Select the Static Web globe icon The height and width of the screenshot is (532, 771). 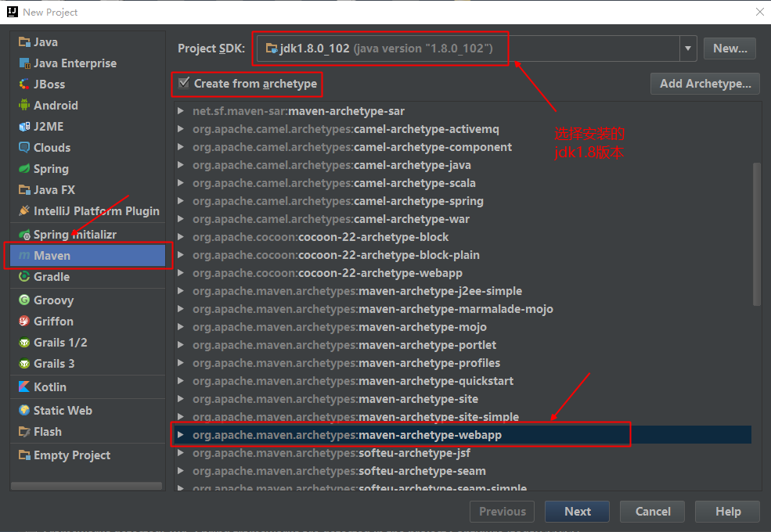(x=24, y=411)
